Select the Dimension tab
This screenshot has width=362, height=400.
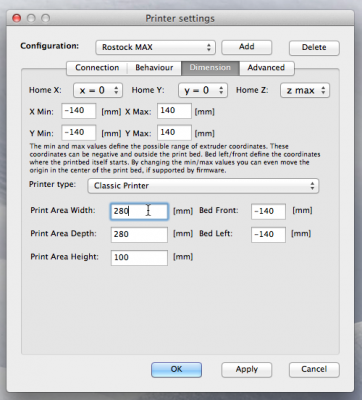210,68
